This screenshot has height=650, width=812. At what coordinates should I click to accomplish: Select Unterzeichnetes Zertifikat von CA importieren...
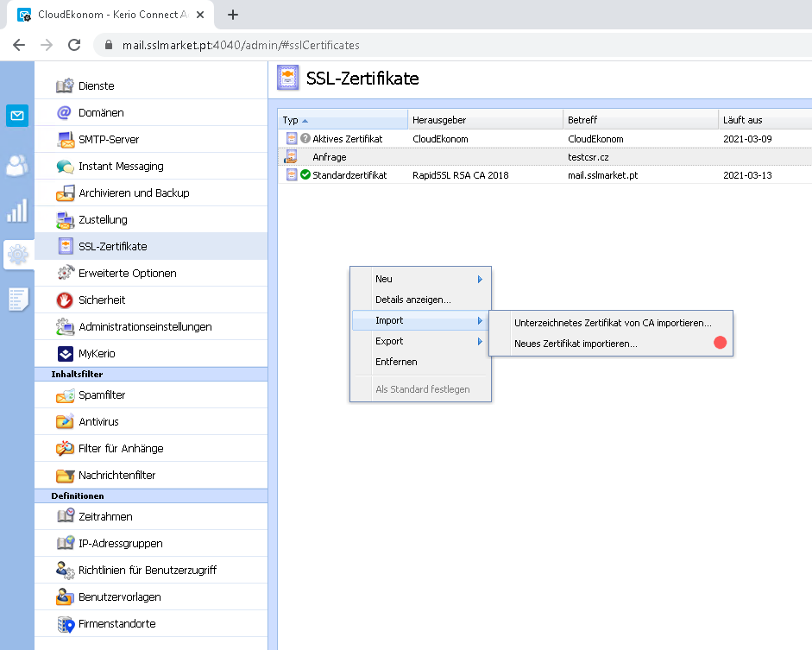(x=613, y=323)
